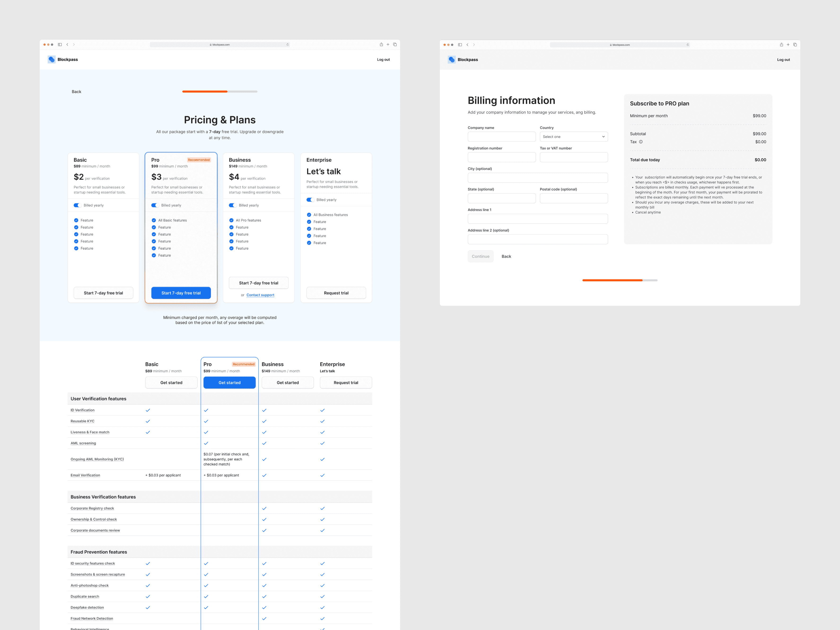Viewport: 840px width, 630px height.
Task: Click the Company name input field
Action: coord(502,136)
